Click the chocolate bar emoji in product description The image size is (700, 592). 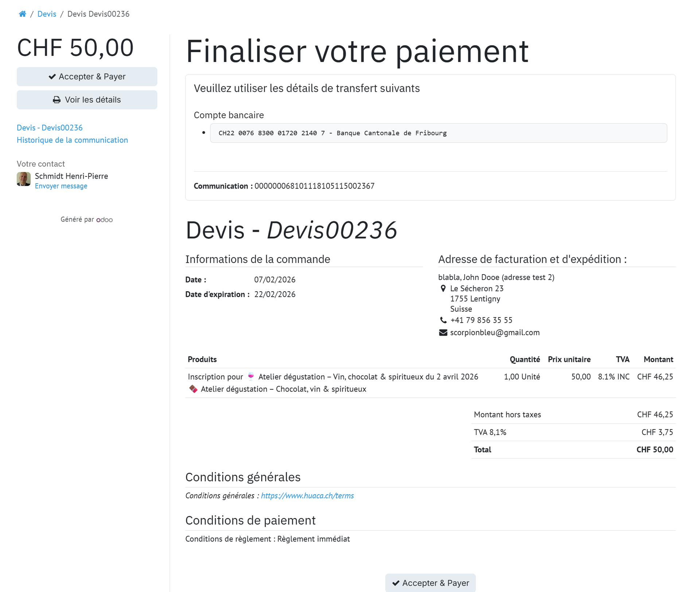[193, 389]
